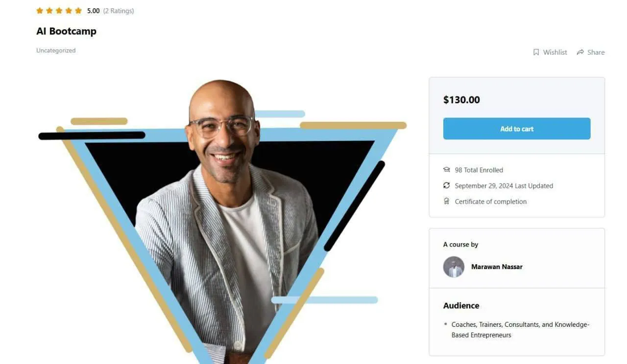Click the 98 Total Enrolled text

pyautogui.click(x=479, y=170)
